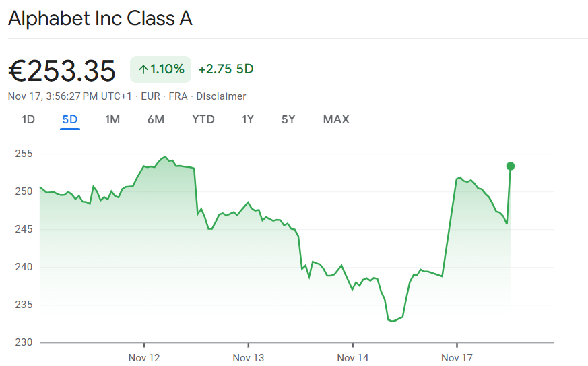
Task: Click the Nov 13 axis date label
Action: click(249, 357)
